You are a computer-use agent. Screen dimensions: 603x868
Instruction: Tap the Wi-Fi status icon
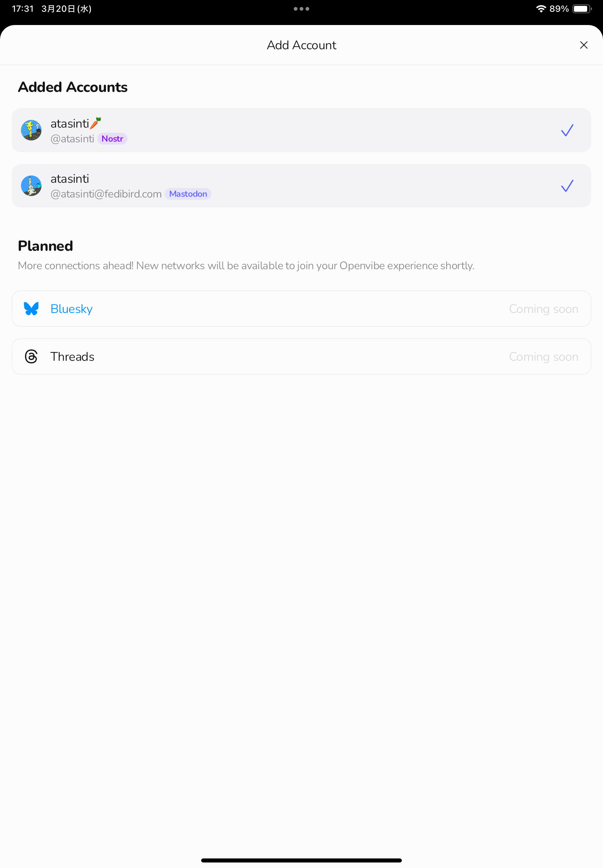541,9
